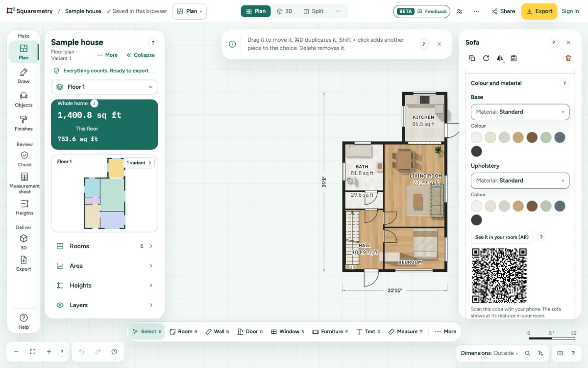Open Measurement sheet in the sidebar
588x368 pixels.
coord(24,183)
